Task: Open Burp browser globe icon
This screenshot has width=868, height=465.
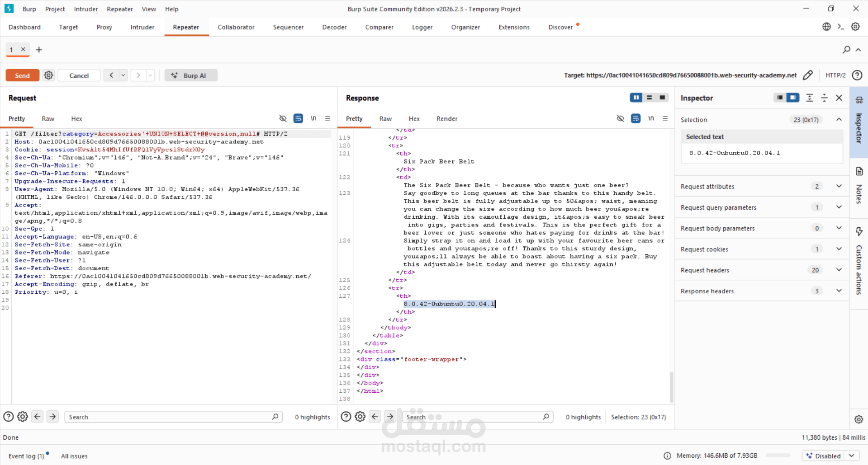Action: click(826, 27)
